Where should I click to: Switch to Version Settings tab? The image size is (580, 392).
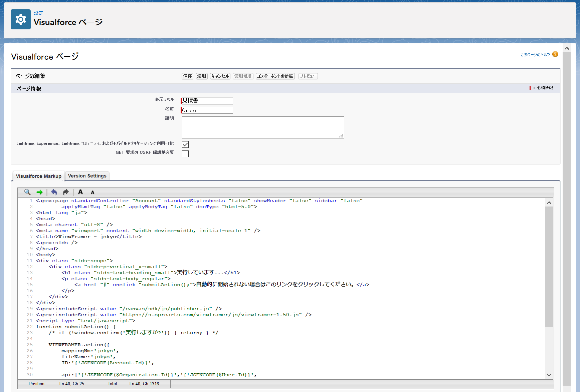click(x=87, y=176)
